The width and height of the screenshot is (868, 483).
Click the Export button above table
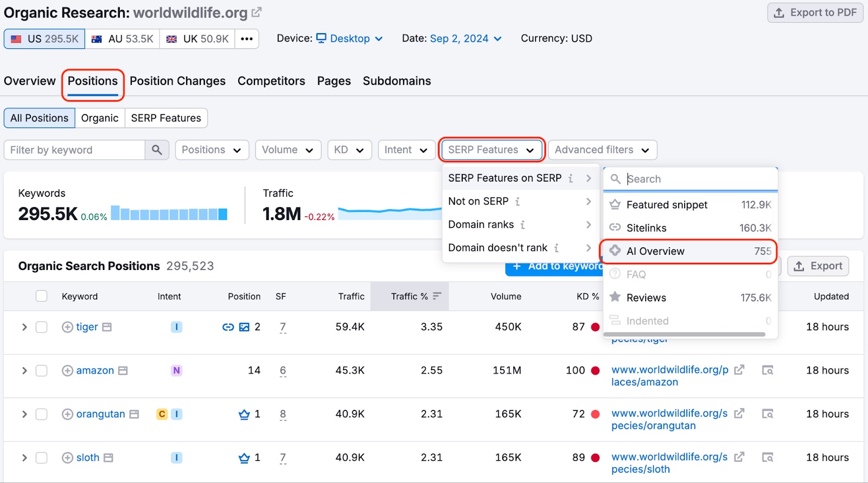(818, 266)
